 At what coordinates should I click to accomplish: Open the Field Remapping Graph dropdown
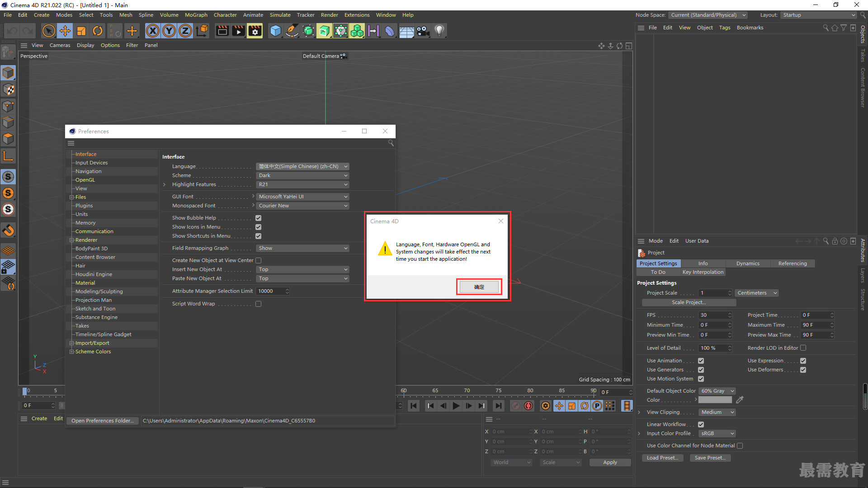(303, 248)
